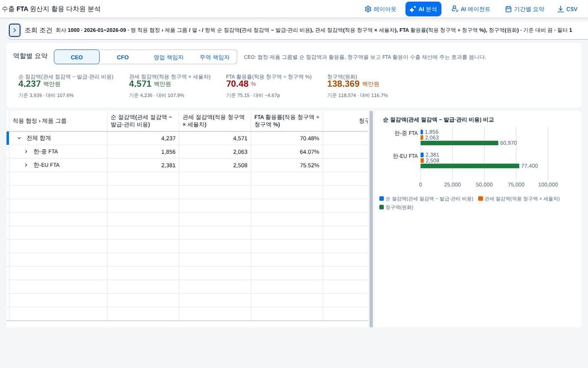Click the table's vertical splitter handle
This screenshot has width=588, height=368.
pos(371,219)
